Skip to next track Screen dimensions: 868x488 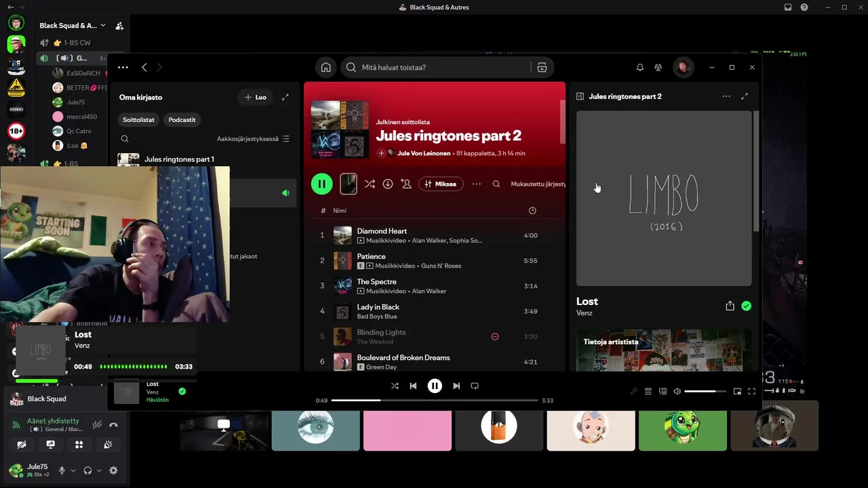click(x=456, y=386)
